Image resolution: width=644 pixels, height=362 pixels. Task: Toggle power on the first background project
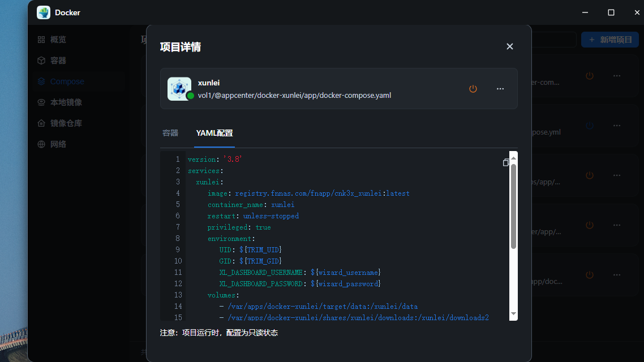(x=590, y=76)
